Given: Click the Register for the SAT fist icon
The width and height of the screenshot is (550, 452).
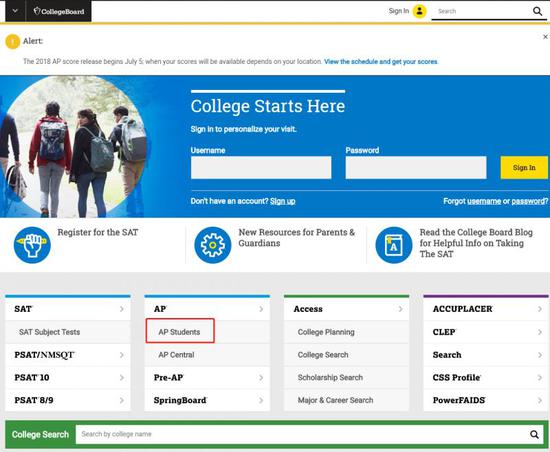Looking at the screenshot, I should pyautogui.click(x=32, y=245).
